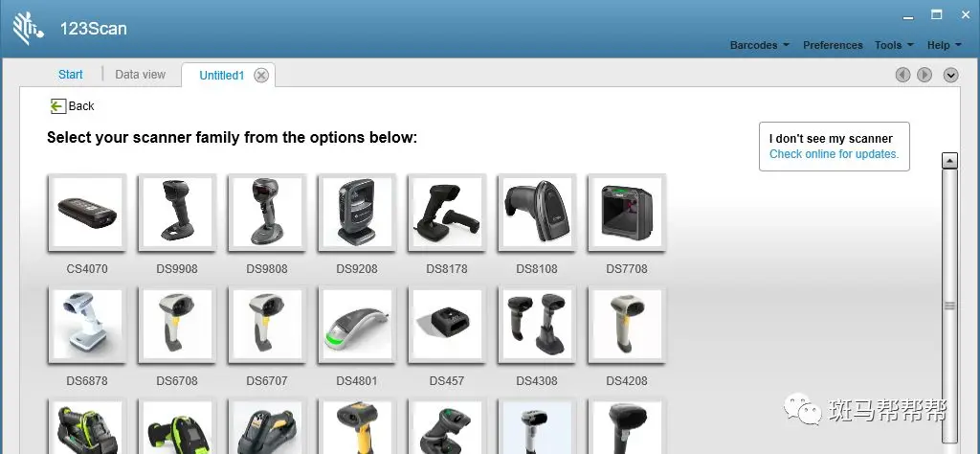Select the CS4070 scanner family icon
980x454 pixels.
tap(87, 213)
